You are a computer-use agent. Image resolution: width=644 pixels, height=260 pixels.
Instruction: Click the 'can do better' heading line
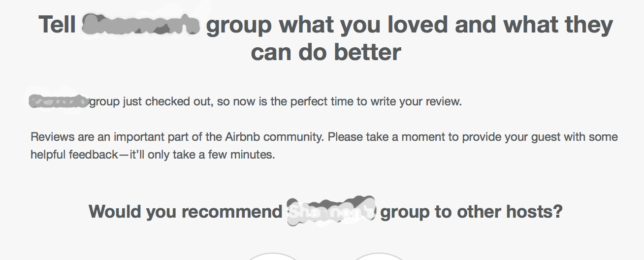325,52
